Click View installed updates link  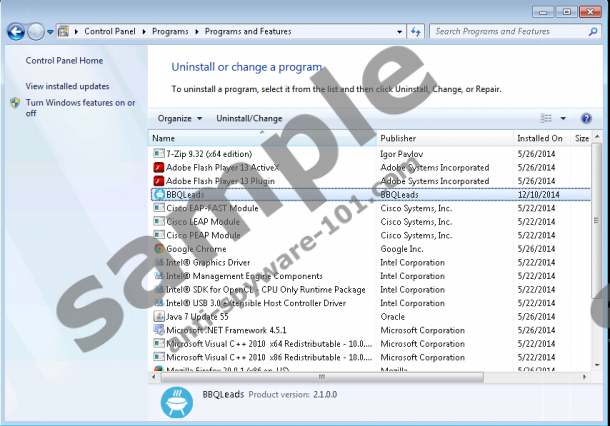pos(67,86)
